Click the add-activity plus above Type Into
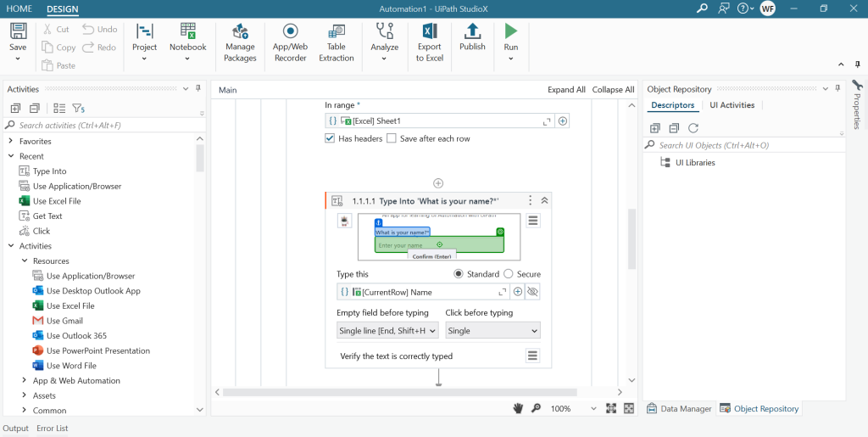The width and height of the screenshot is (868, 437). [438, 182]
